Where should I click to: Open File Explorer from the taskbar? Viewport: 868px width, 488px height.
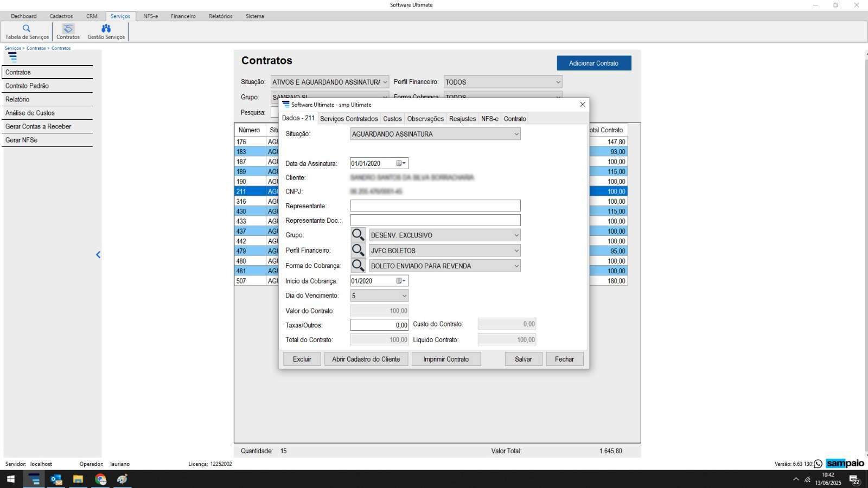78,479
